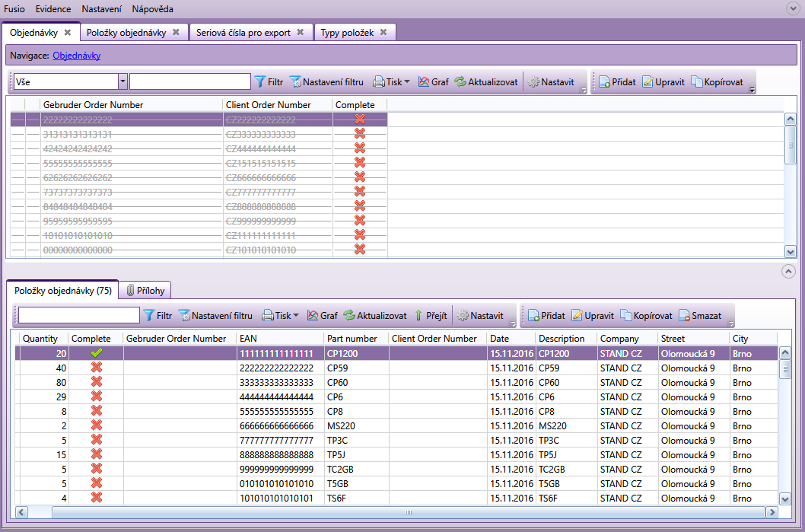Open overflow of lower Smazat toolbar
805x532 pixels.
(731, 323)
